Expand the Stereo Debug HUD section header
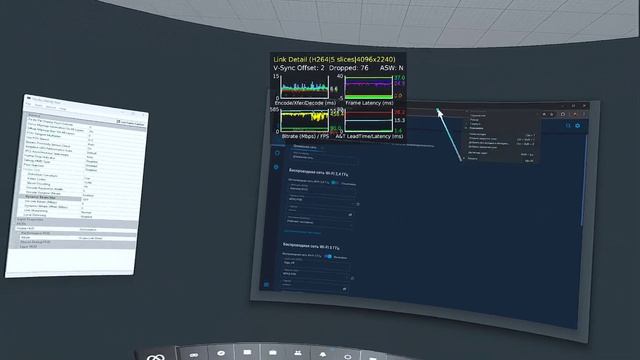Viewport: 640px width, 360px height. (x=76, y=242)
